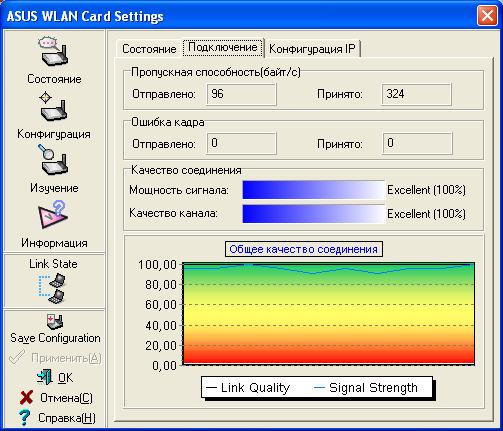Open the Информация sidebar icon

pos(53,215)
